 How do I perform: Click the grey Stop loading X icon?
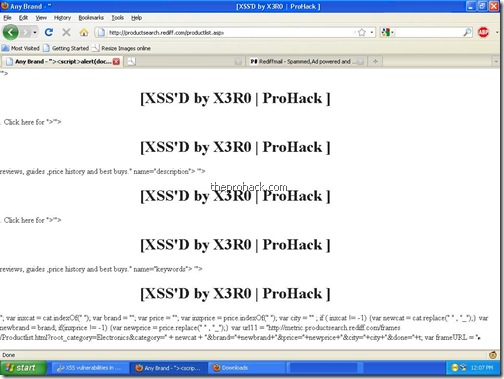click(x=66, y=32)
